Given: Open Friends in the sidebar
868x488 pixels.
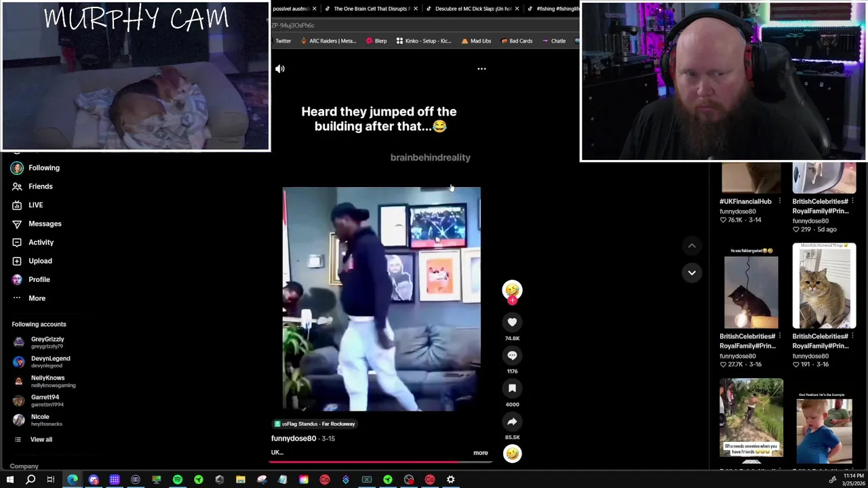Looking at the screenshot, I should pyautogui.click(x=32, y=186).
